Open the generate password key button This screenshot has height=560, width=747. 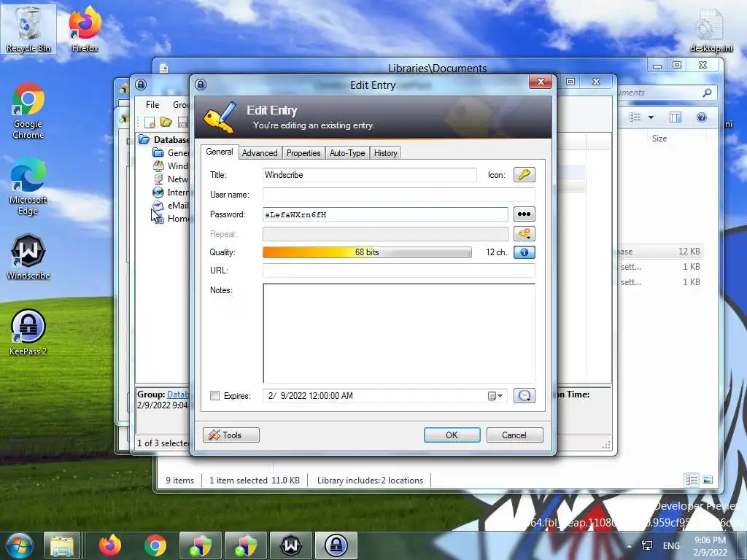(x=524, y=234)
